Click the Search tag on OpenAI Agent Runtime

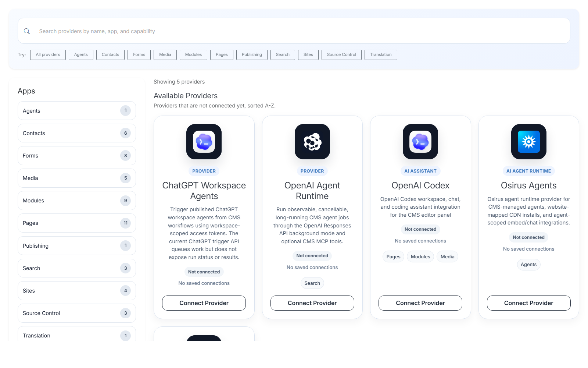pyautogui.click(x=312, y=283)
